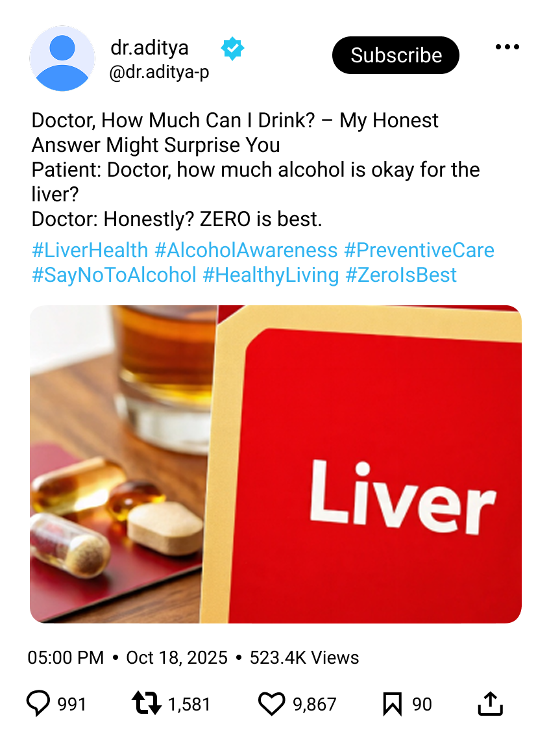Bookmark this post

pyautogui.click(x=392, y=704)
